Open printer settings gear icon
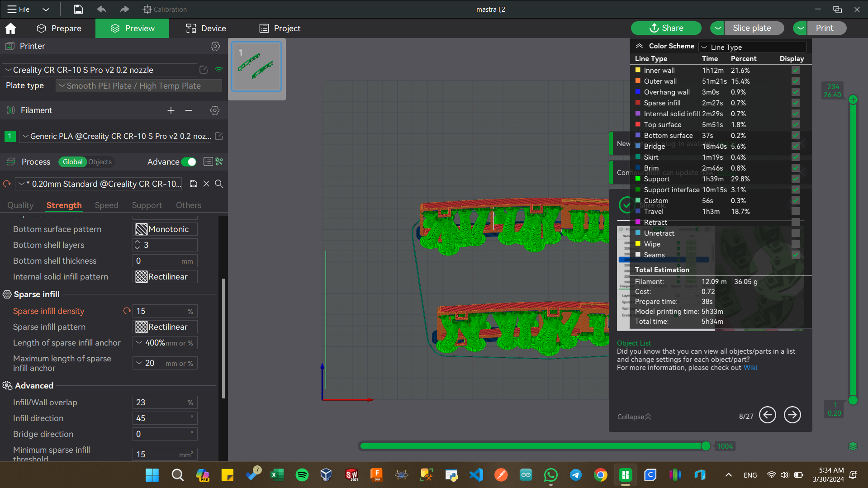 tap(215, 46)
